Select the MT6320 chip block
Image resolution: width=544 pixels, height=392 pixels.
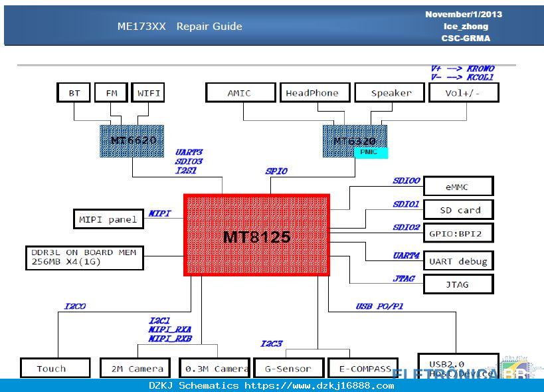click(x=355, y=142)
